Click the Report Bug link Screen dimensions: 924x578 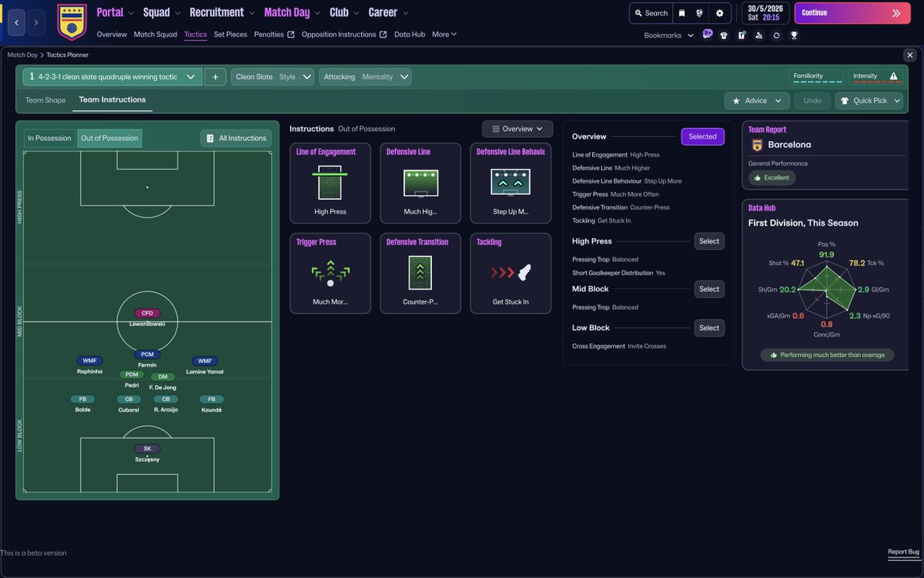click(x=902, y=552)
